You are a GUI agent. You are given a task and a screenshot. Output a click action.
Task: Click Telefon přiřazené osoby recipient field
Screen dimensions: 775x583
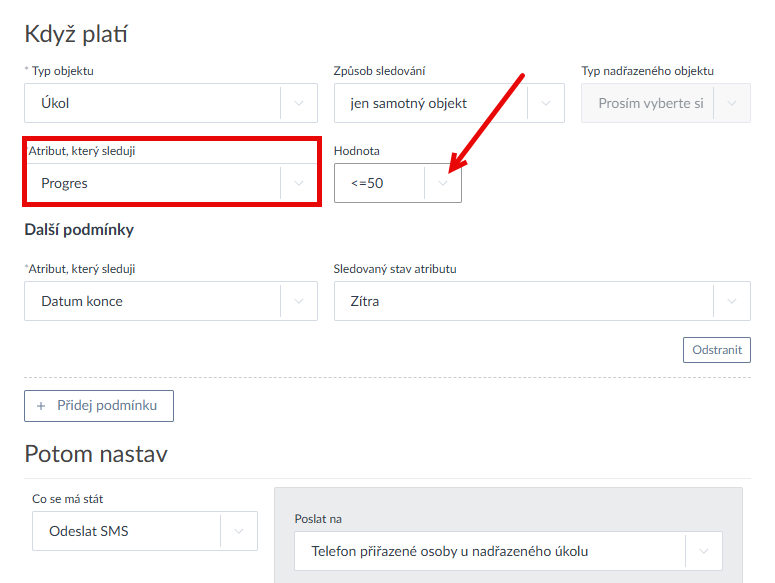tap(490, 551)
